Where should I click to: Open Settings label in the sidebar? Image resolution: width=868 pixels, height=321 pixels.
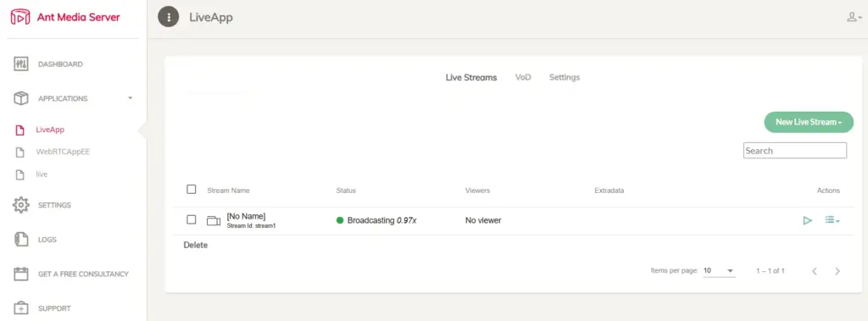tap(54, 205)
